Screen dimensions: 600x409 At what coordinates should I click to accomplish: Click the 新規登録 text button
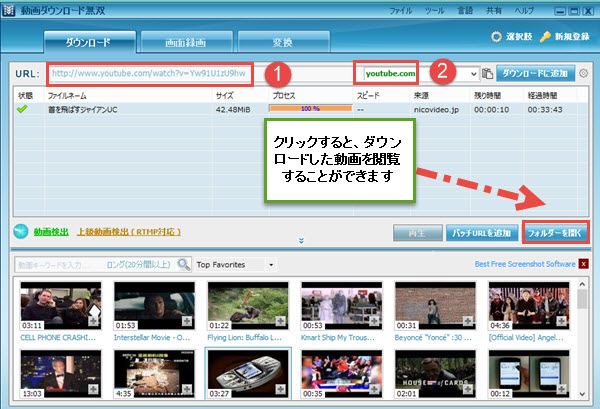pyautogui.click(x=572, y=37)
